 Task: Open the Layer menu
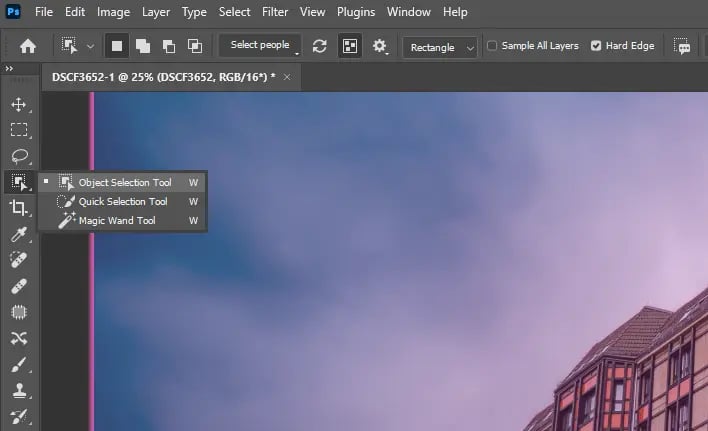click(156, 12)
